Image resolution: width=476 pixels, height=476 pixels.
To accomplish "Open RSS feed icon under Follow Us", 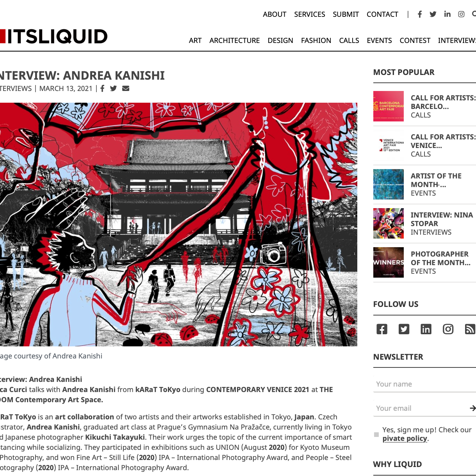I will (470, 329).
